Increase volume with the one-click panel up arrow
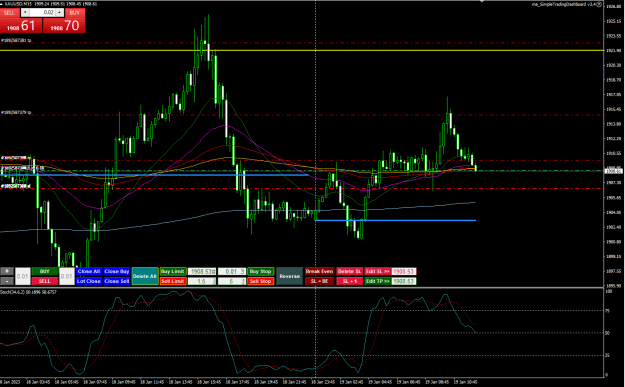Screen dimensions: 625x387 click(59, 13)
